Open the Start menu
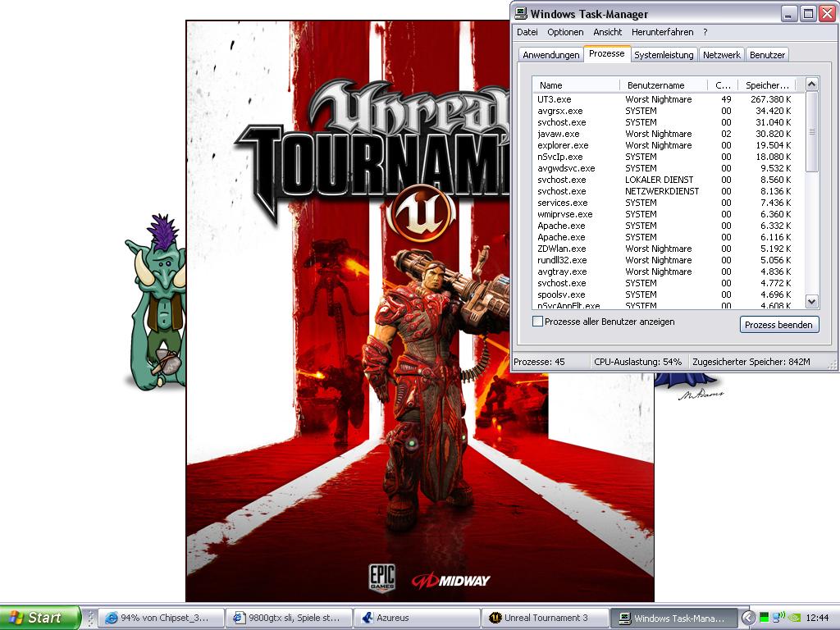840x630 pixels. pos(39,618)
